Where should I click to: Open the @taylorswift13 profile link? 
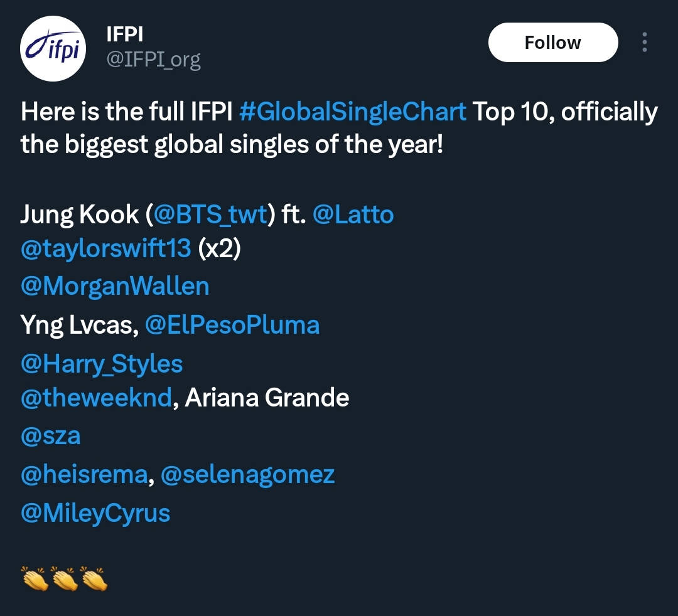106,248
